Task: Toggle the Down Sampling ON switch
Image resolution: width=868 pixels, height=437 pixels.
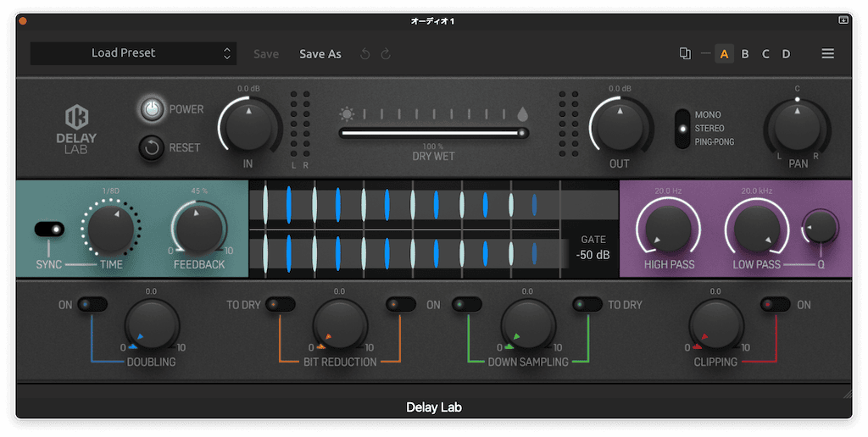Action: pyautogui.click(x=467, y=304)
